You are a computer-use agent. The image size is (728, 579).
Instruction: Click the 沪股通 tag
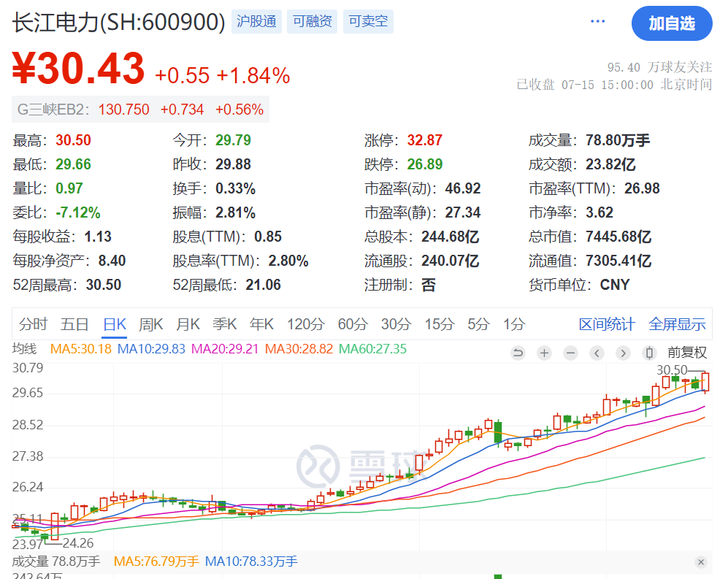coord(256,21)
